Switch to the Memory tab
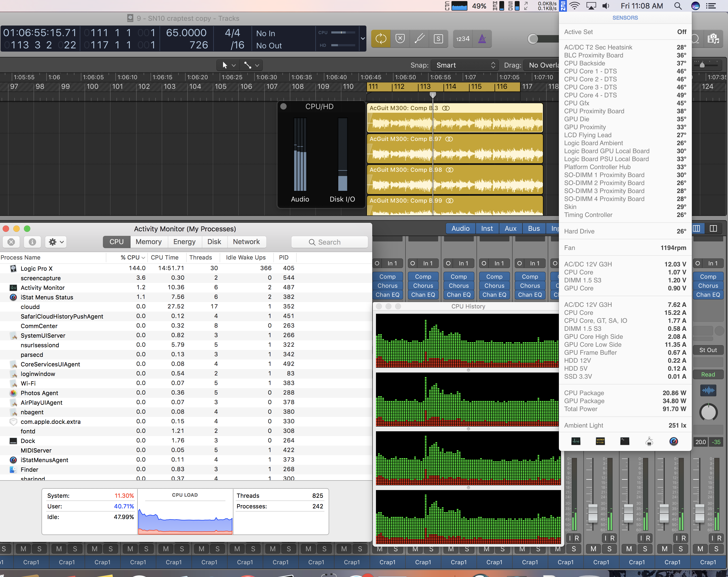This screenshot has height=577, width=728. (x=149, y=242)
